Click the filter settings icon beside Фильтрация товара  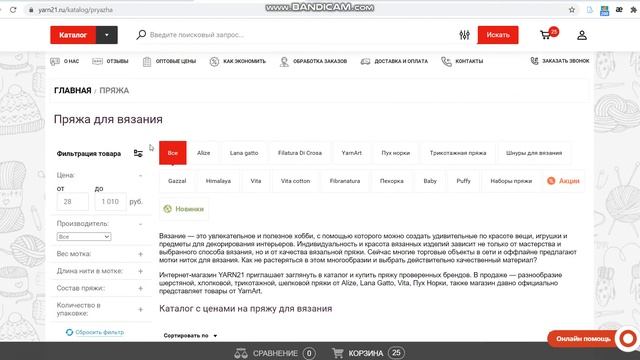pos(138,153)
